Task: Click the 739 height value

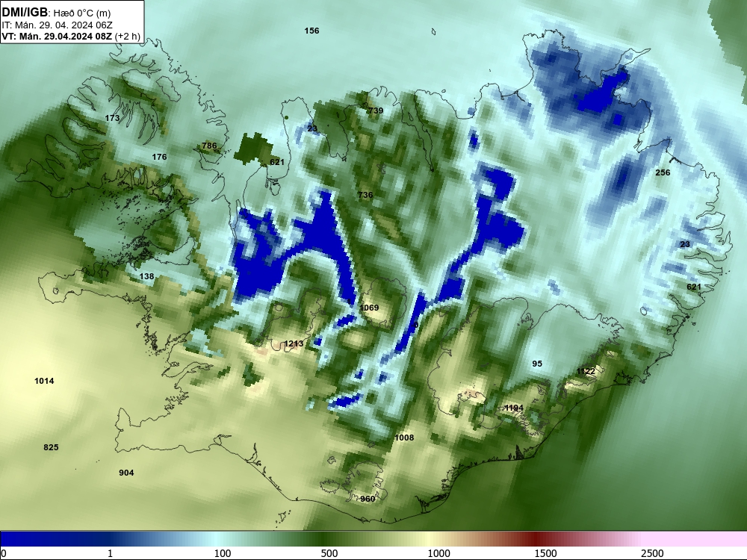Action: click(x=376, y=111)
